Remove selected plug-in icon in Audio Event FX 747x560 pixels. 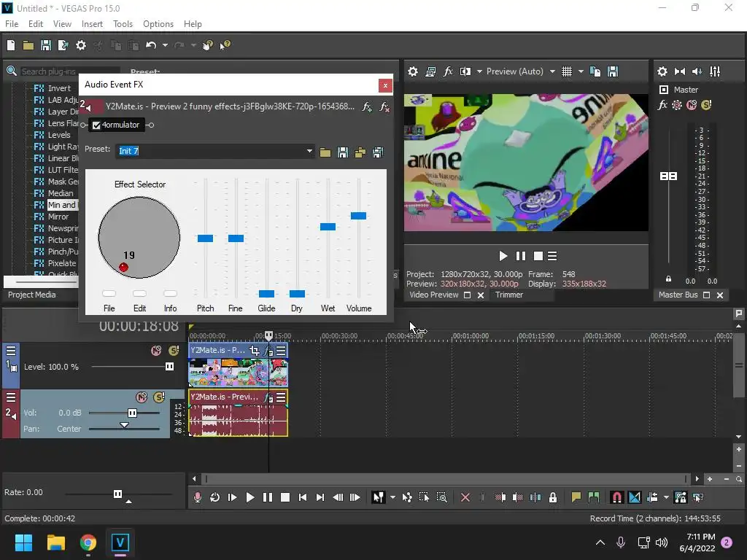point(384,106)
